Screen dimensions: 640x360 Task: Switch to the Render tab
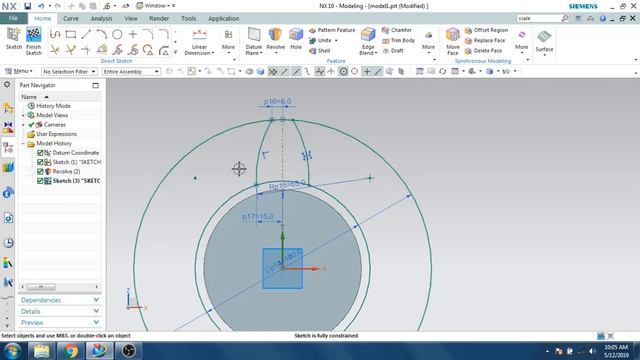click(x=159, y=18)
